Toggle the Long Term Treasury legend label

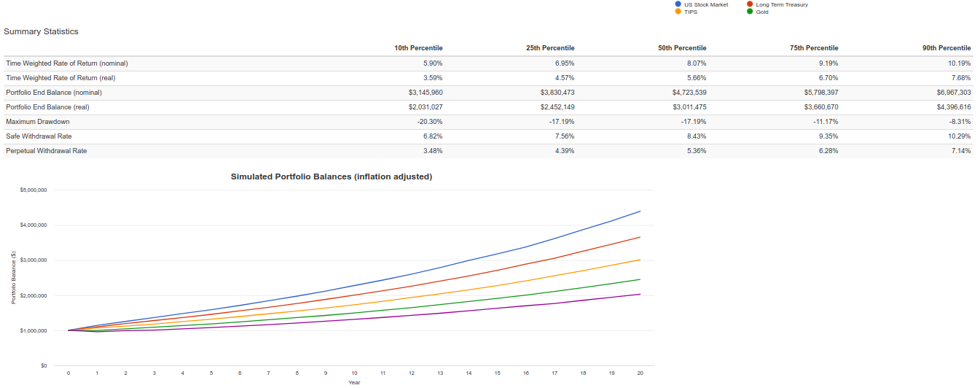[782, 4]
